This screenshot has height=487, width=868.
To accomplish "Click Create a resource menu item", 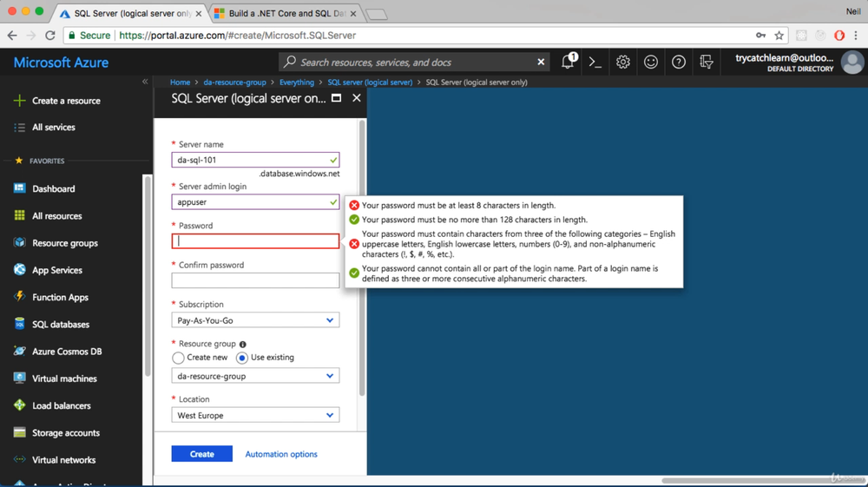I will pos(66,101).
